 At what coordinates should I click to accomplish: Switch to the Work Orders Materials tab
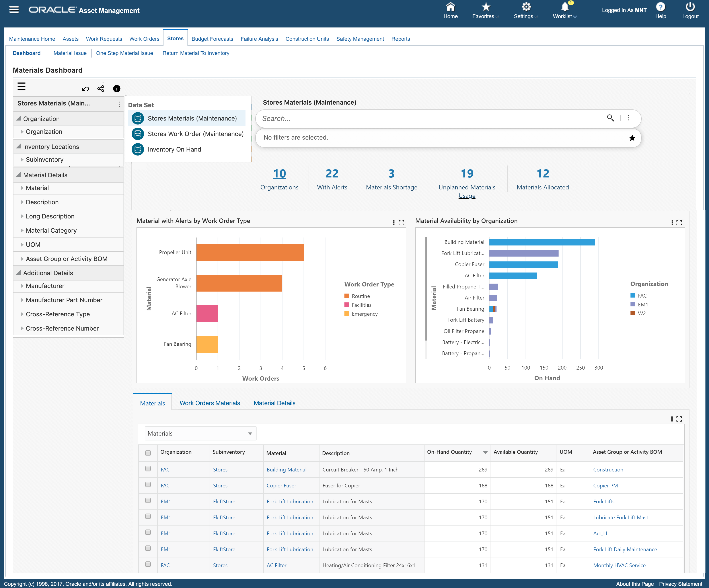tap(210, 403)
